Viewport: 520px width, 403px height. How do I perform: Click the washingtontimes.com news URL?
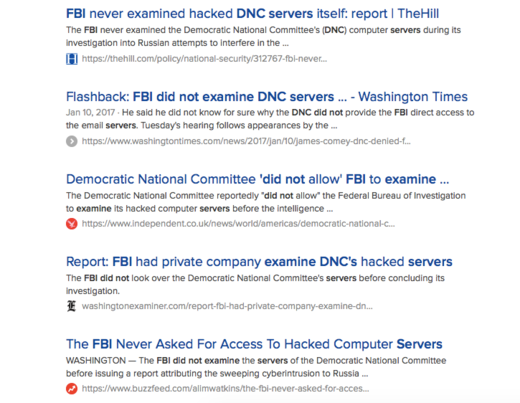pos(246,141)
